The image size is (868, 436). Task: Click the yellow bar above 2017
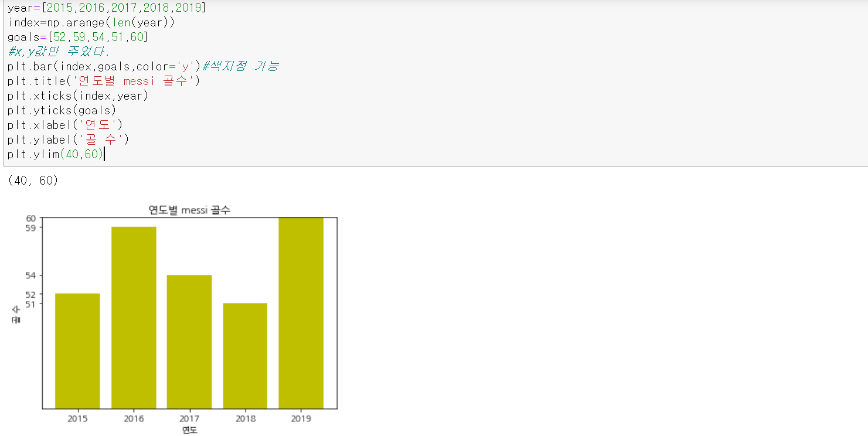point(189,342)
